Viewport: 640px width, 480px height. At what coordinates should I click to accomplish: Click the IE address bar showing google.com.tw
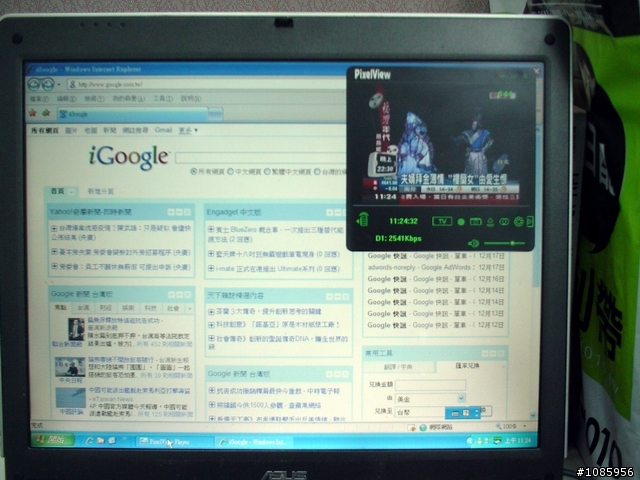[x=206, y=84]
